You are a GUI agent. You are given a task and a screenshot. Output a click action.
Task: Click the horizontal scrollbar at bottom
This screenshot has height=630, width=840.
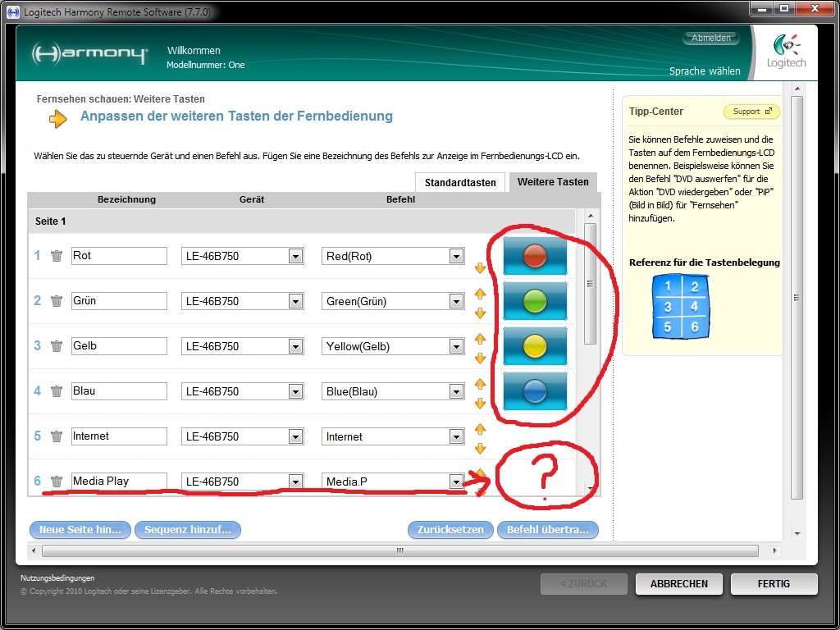click(x=399, y=552)
